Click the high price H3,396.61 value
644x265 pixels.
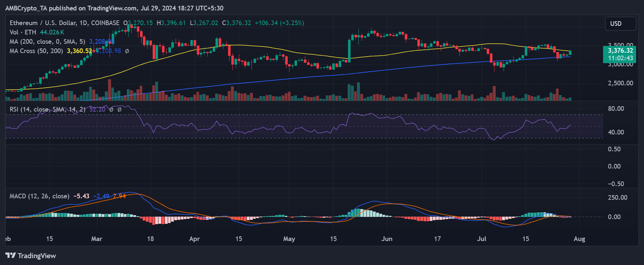point(171,23)
